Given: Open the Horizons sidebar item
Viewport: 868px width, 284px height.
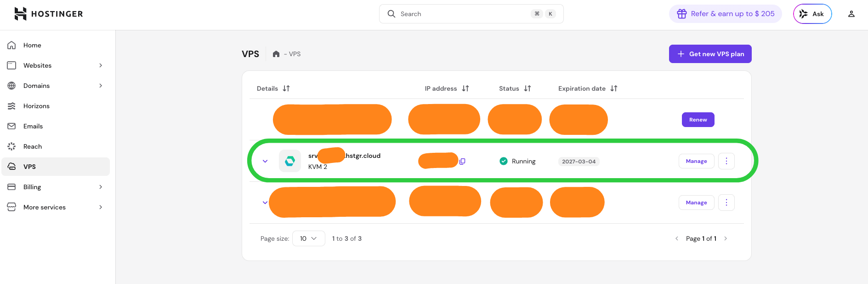Looking at the screenshot, I should point(56,106).
